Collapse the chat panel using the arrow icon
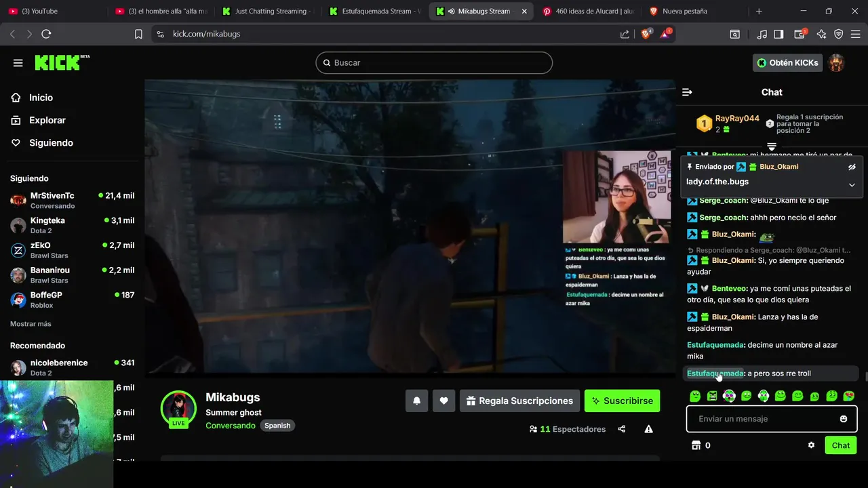Image resolution: width=868 pixels, height=488 pixels. pos(687,92)
